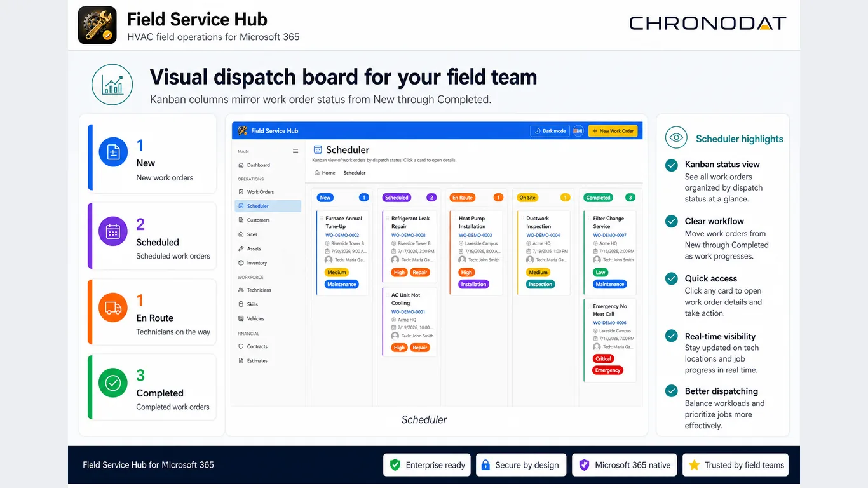Click the purple shield icon in Microsoft 365 native
Image resolution: width=868 pixels, height=488 pixels.
coord(584,465)
